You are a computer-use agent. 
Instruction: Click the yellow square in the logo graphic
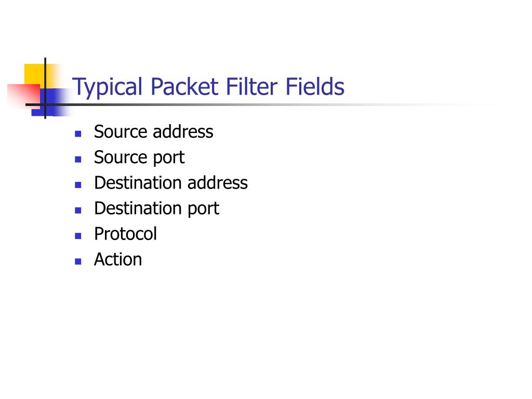click(34, 74)
